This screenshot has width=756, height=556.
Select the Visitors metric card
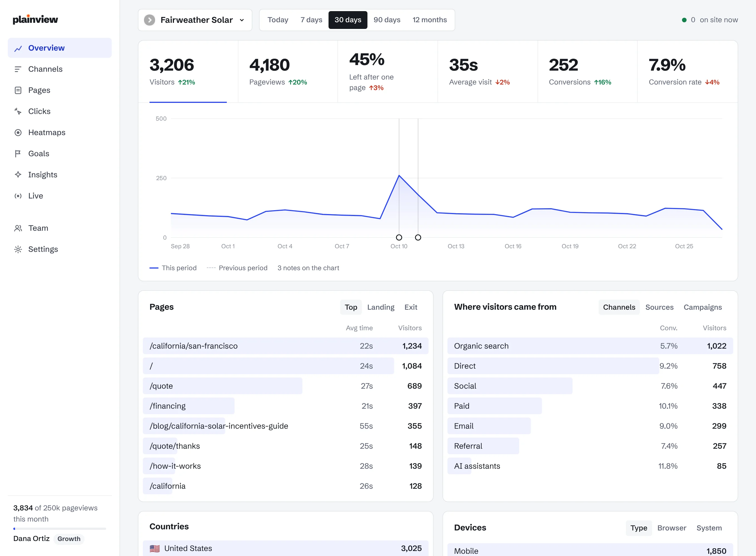point(188,72)
